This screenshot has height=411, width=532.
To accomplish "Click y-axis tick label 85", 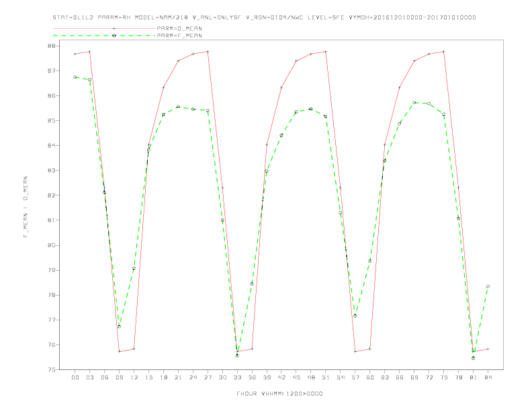I will [x=52, y=121].
